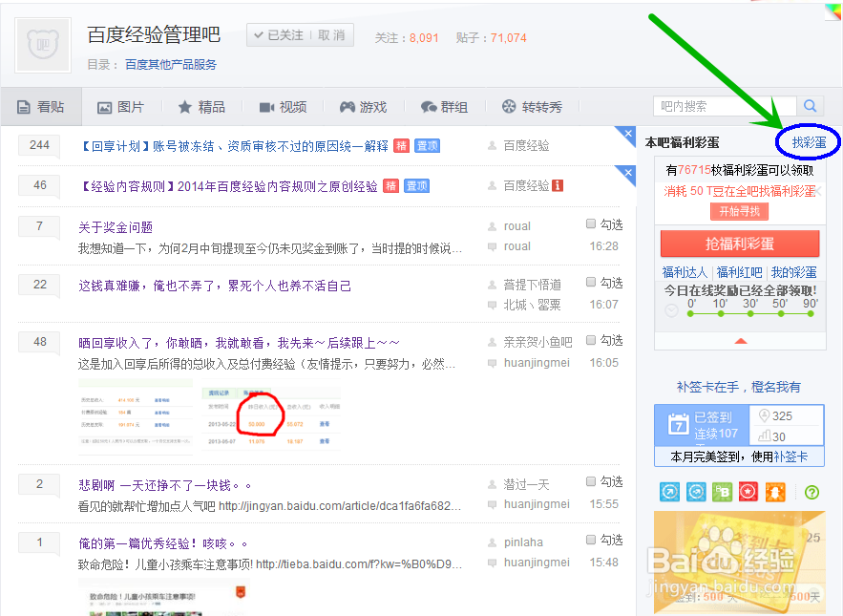Open 找彩蛋 link
The image size is (843, 616).
click(x=810, y=142)
